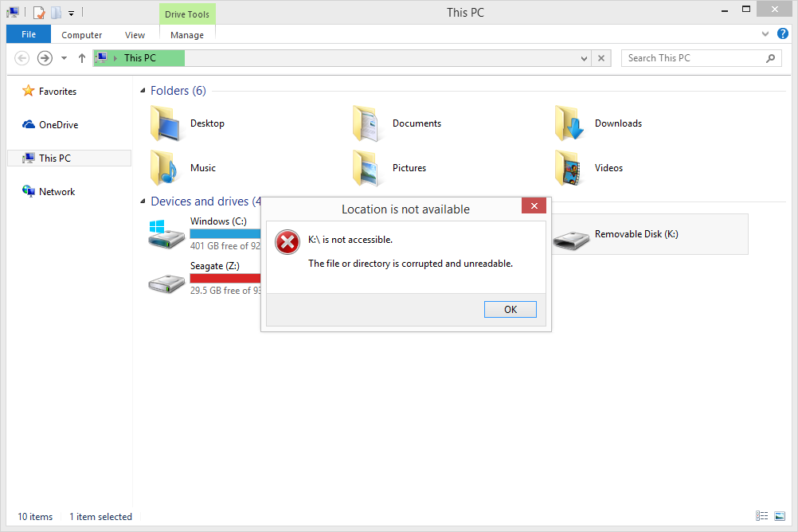Open Customize Quick Access Toolbar dropdown

[x=71, y=14]
